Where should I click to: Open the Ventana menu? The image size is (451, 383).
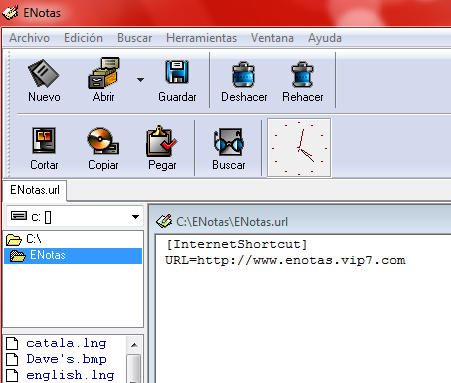click(272, 38)
